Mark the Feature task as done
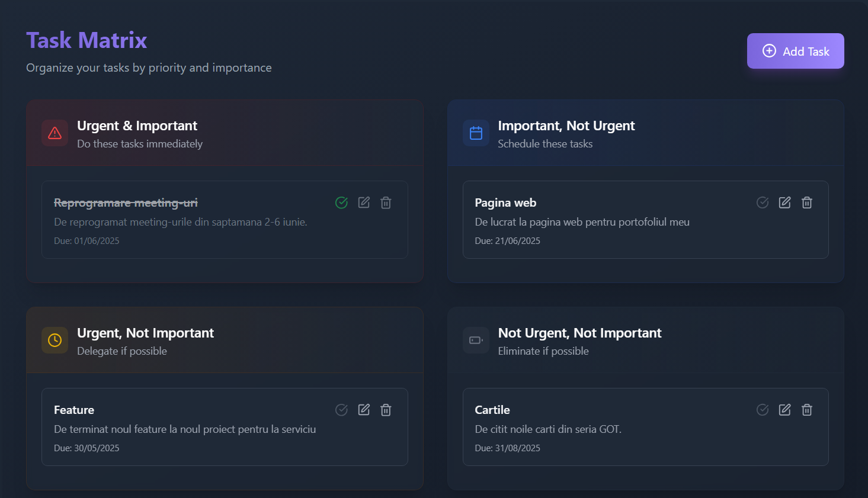Viewport: 868px width, 498px height. point(341,410)
